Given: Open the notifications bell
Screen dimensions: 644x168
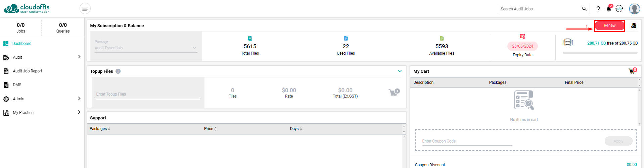Looking at the screenshot, I should pos(609,9).
